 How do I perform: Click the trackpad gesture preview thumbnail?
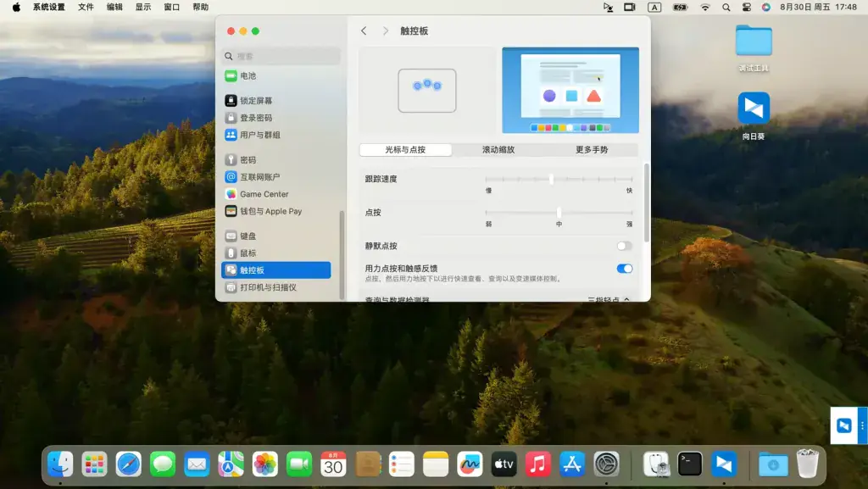(x=427, y=90)
